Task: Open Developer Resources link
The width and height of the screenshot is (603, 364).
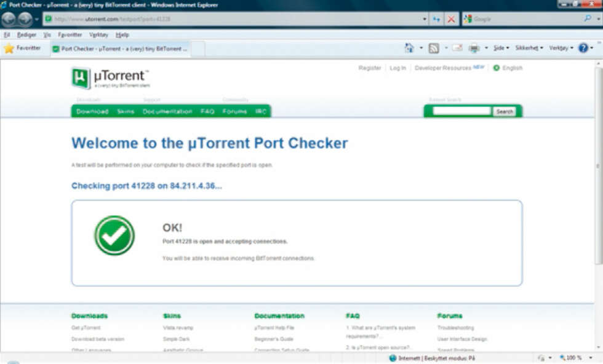Action: [x=442, y=68]
